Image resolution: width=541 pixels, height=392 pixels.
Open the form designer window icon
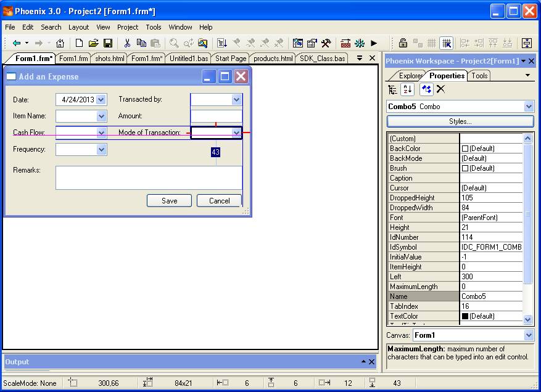click(298, 43)
